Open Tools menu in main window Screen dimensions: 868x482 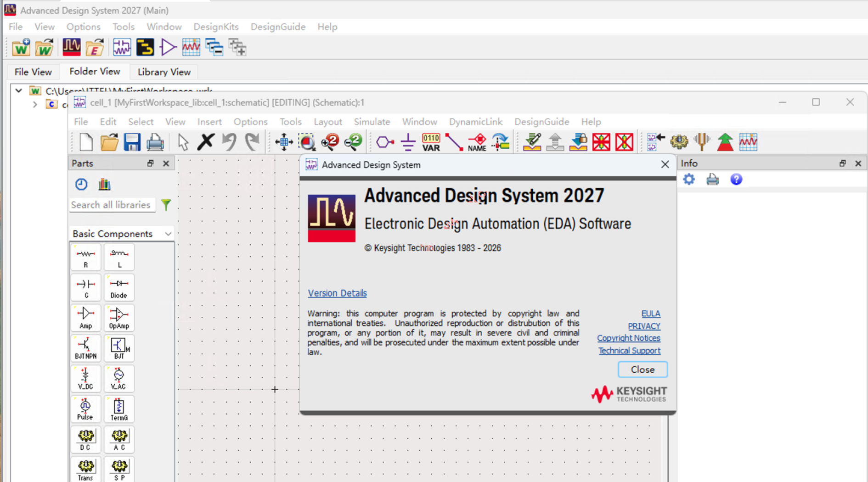coord(124,27)
